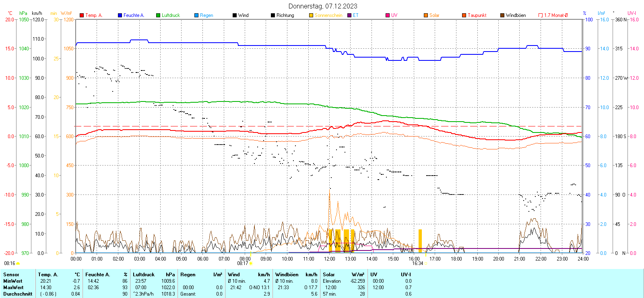Click the purple ET legend square

pos(349,15)
